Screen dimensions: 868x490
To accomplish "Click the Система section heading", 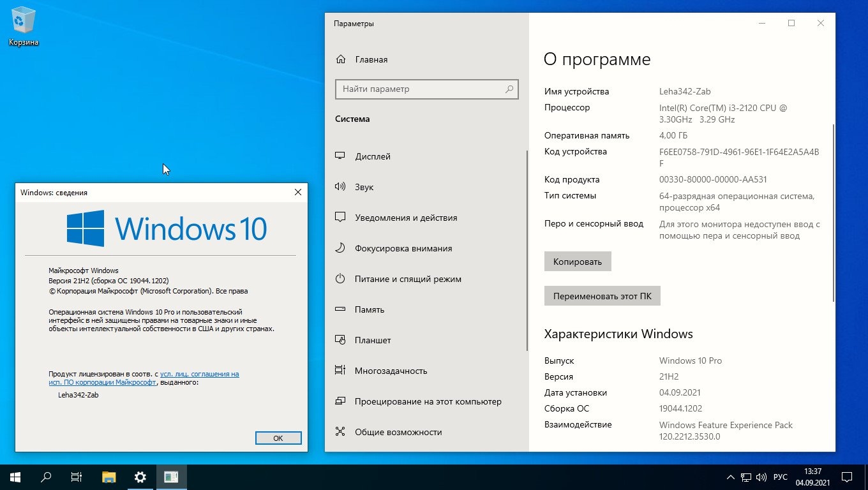I will [352, 119].
